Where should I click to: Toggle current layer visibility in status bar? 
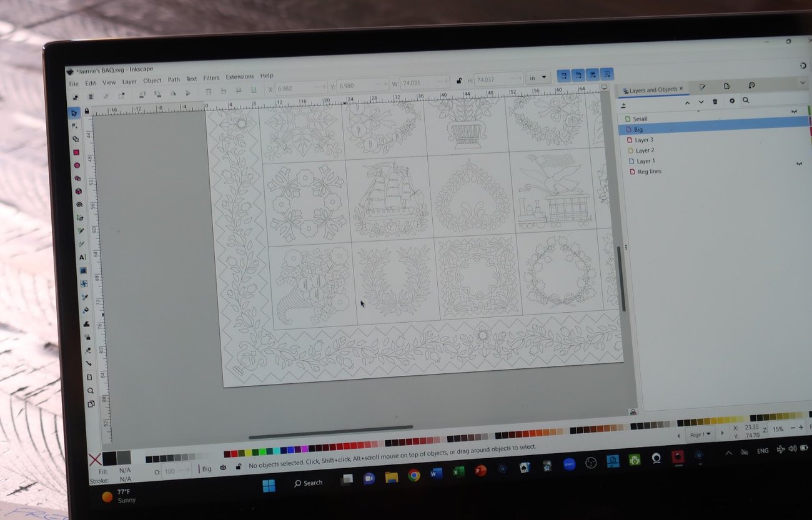(x=224, y=467)
